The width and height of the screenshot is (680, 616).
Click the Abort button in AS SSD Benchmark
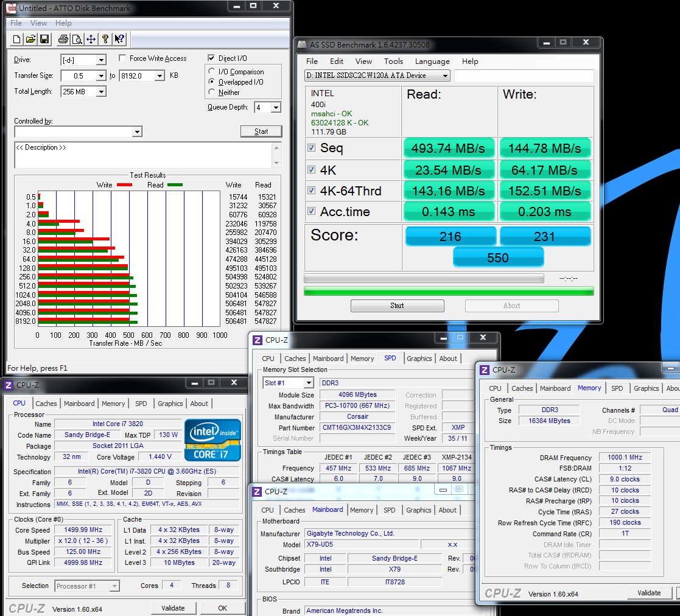click(511, 306)
